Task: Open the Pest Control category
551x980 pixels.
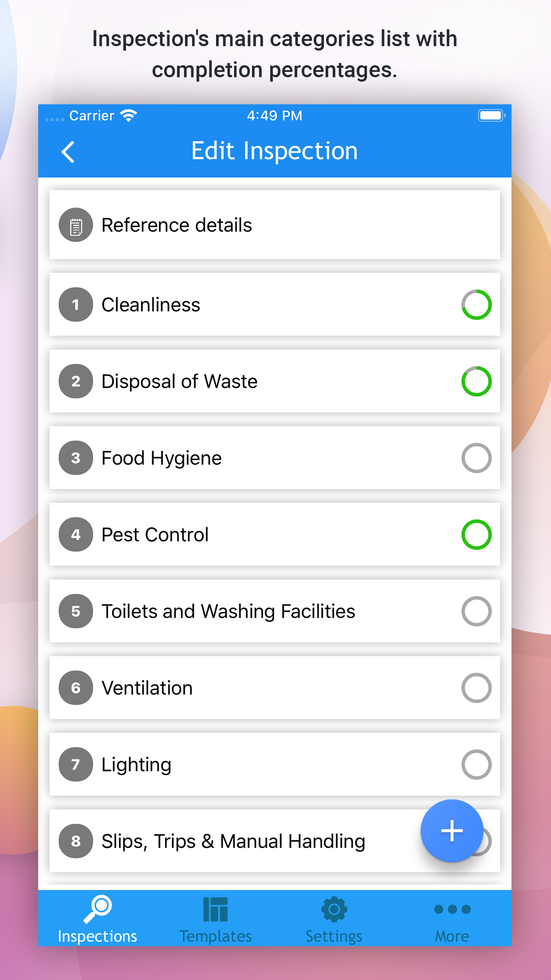Action: tap(155, 534)
